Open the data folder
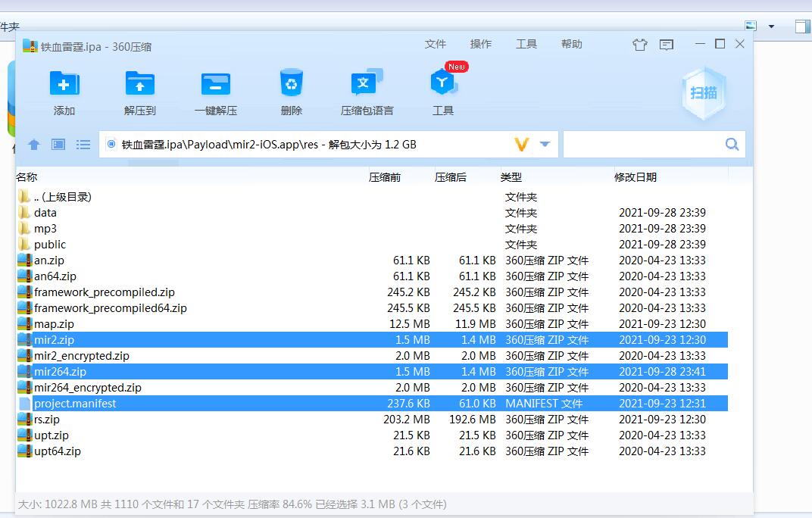This screenshot has width=812, height=518. point(45,213)
